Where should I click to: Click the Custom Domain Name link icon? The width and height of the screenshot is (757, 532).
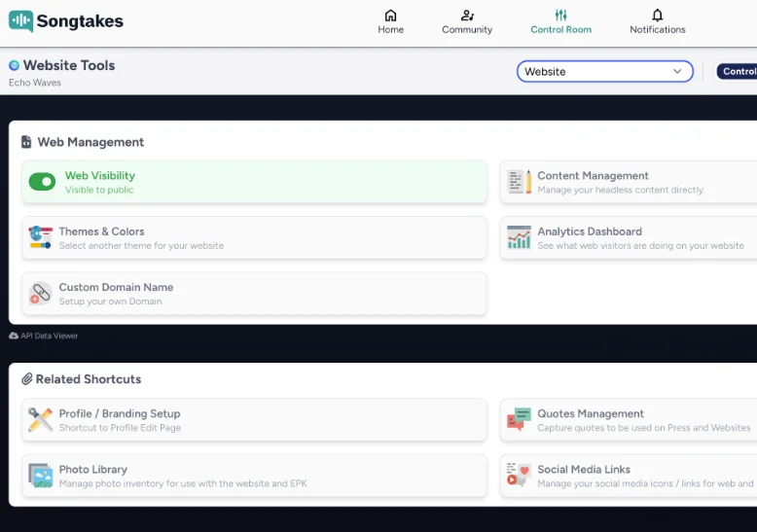click(41, 293)
